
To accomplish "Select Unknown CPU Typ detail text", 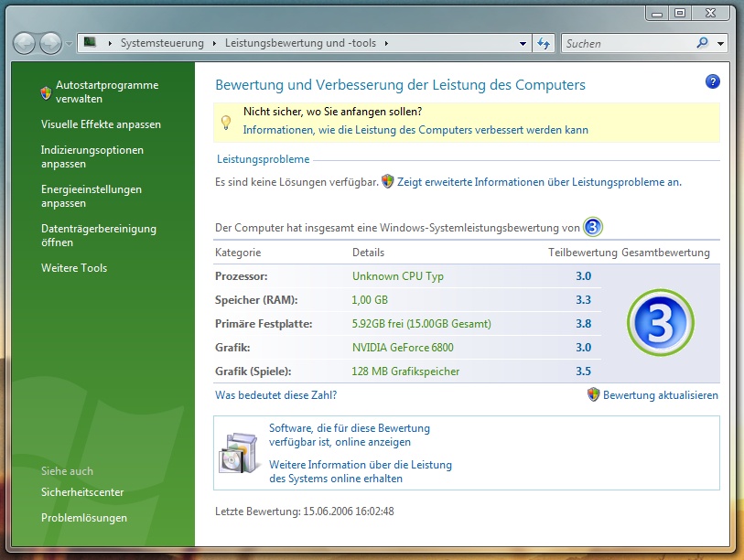I will click(x=397, y=276).
